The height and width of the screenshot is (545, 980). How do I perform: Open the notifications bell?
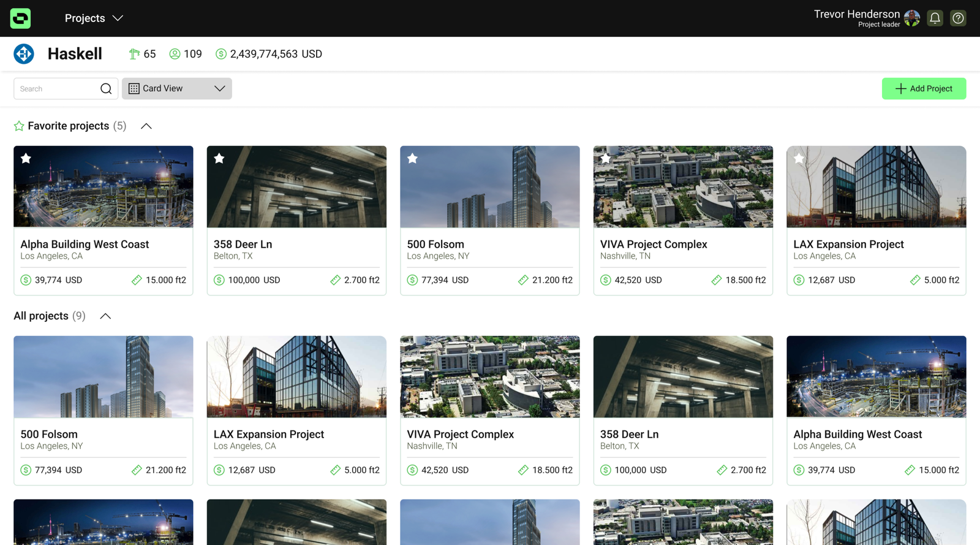click(935, 18)
